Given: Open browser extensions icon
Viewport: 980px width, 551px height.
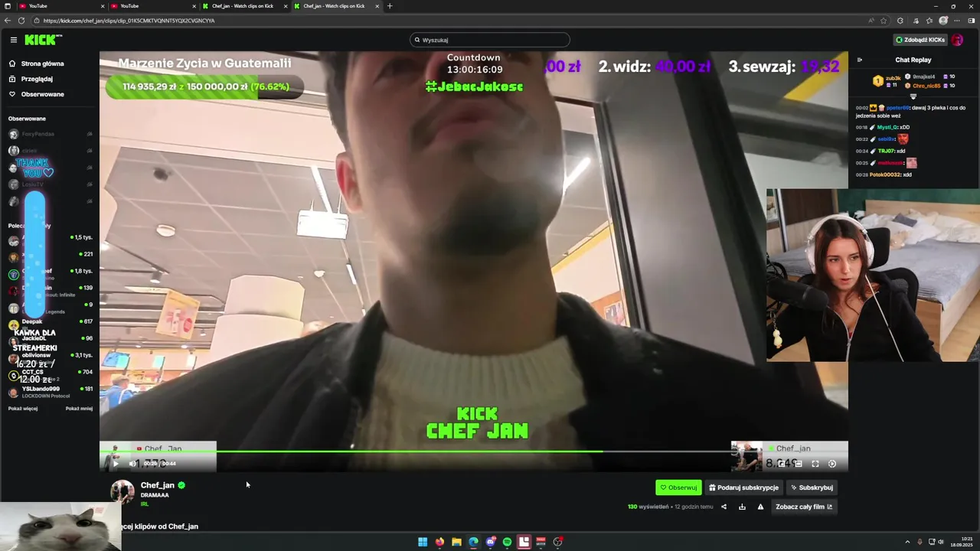Looking at the screenshot, I should 900,21.
